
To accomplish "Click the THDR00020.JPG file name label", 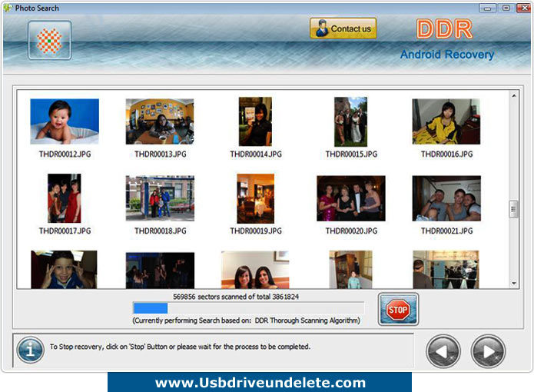I will click(x=351, y=231).
